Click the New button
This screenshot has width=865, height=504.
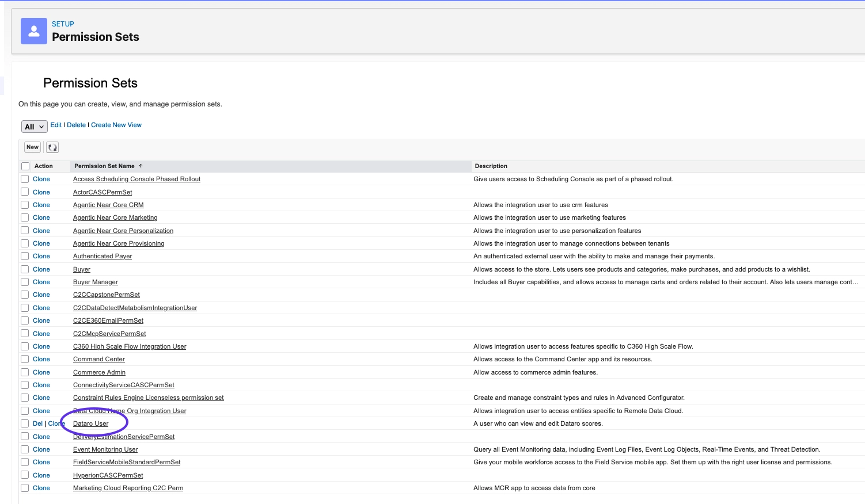pyautogui.click(x=33, y=147)
